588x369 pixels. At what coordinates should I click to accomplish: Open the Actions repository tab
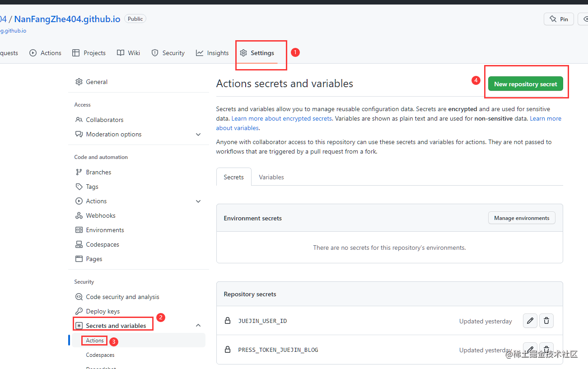click(x=46, y=53)
